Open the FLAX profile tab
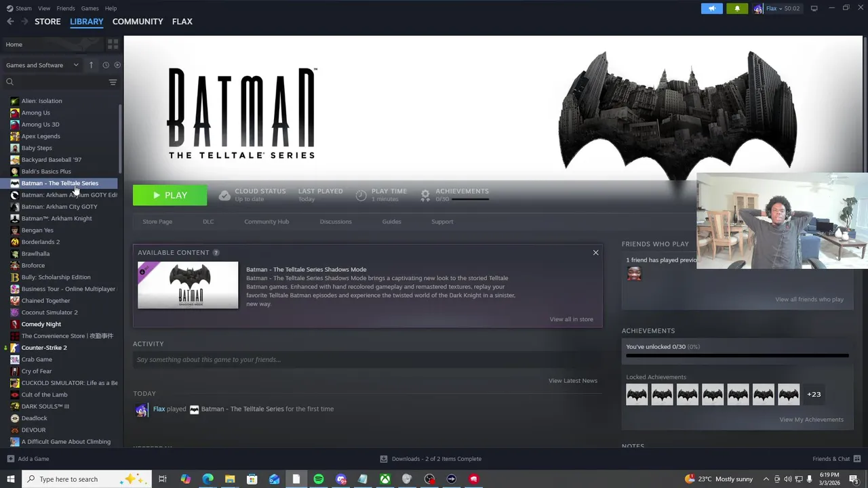Viewport: 868px width, 488px height. pyautogui.click(x=182, y=22)
